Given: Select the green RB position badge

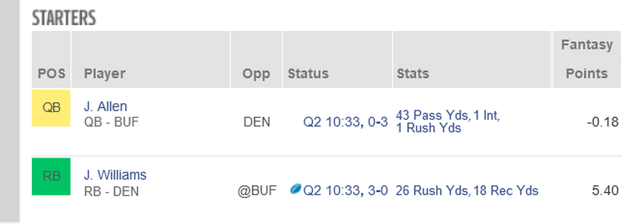Looking at the screenshot, I should click(x=51, y=176).
